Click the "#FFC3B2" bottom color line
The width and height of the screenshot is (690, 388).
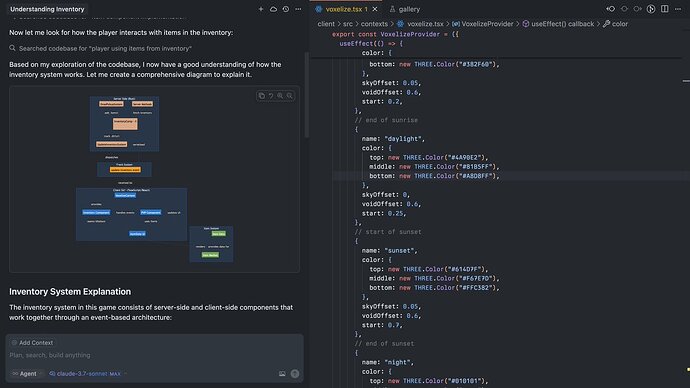pyautogui.click(x=434, y=287)
